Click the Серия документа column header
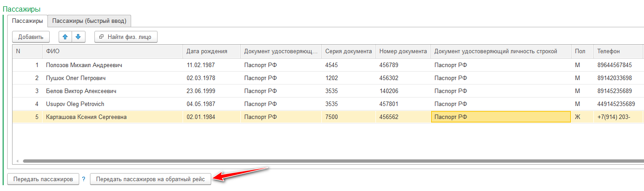This screenshot has width=644, height=191. point(348,51)
